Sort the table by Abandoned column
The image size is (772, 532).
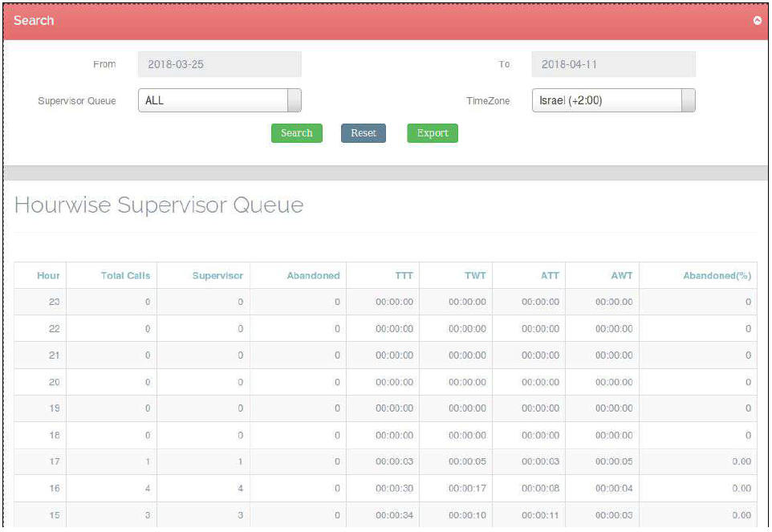point(313,275)
